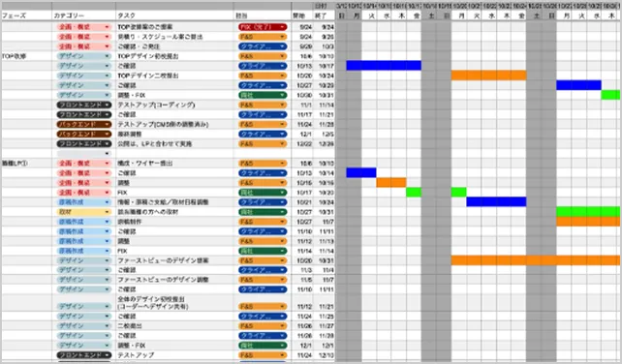Open category dropdown for ファーストビューのデザイン調整 row

(x=83, y=280)
